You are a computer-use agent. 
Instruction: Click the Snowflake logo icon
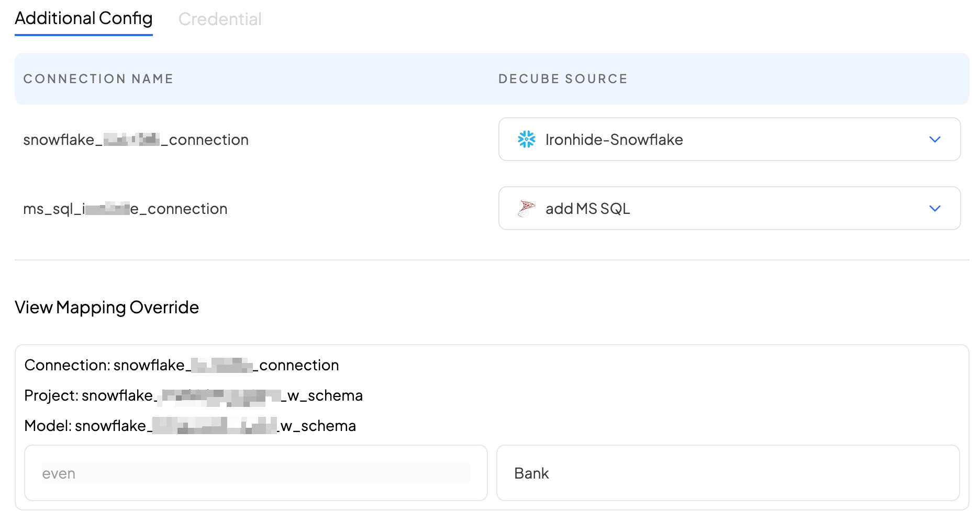click(526, 139)
